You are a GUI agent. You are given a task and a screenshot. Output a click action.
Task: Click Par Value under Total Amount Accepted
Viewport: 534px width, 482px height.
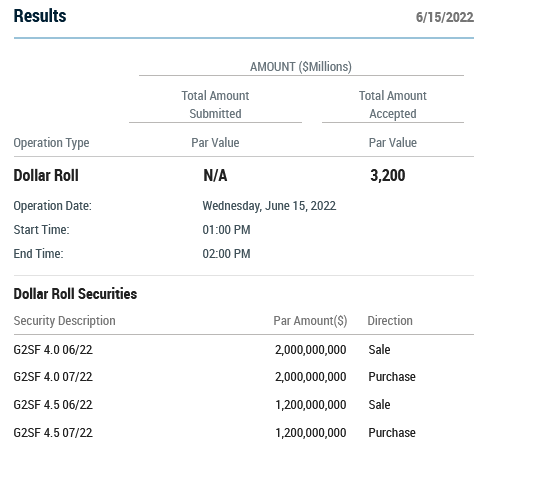click(x=393, y=143)
